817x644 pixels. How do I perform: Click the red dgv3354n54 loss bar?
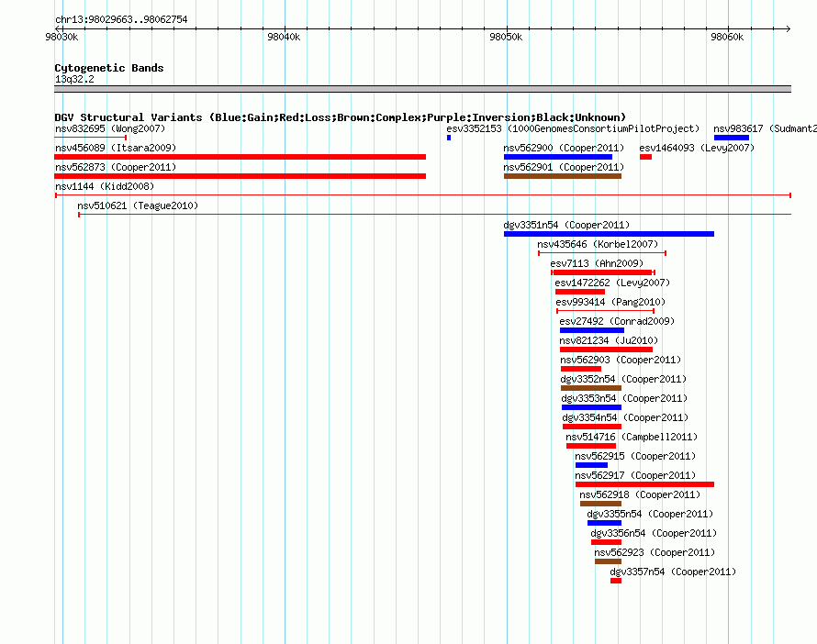pyautogui.click(x=592, y=427)
